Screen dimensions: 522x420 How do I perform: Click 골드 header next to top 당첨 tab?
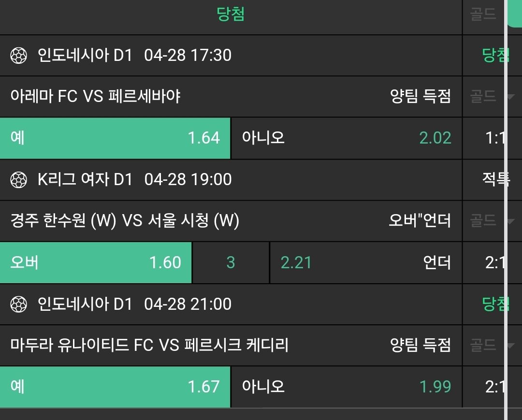483,14
